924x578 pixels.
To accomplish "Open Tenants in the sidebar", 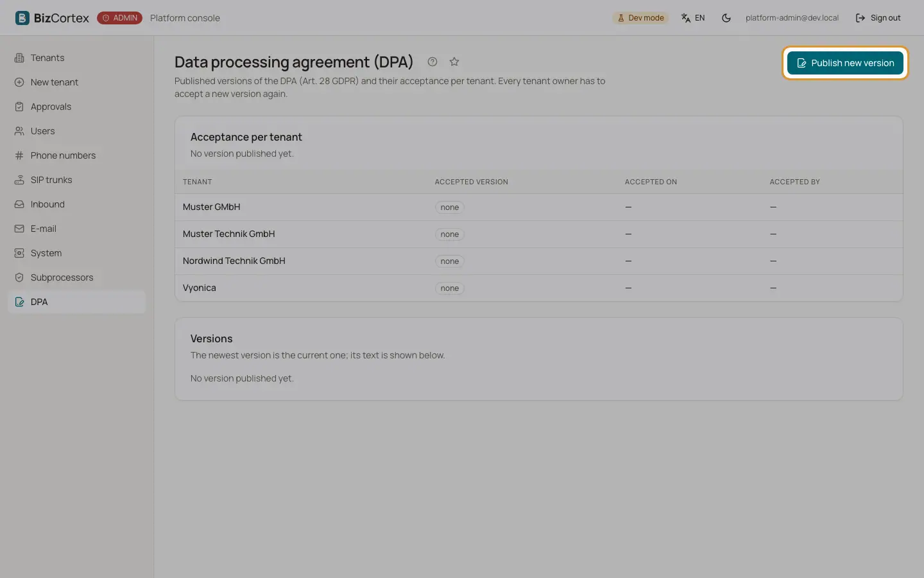I will click(x=77, y=58).
